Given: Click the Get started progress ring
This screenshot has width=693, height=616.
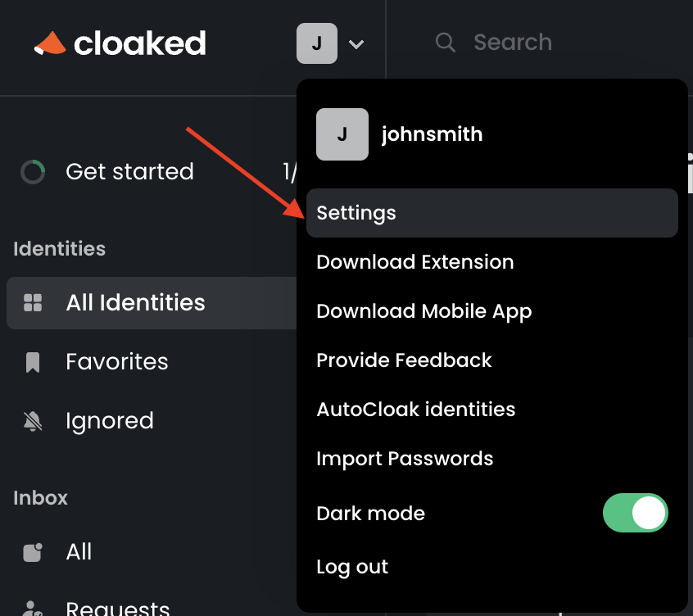Looking at the screenshot, I should pos(33,172).
